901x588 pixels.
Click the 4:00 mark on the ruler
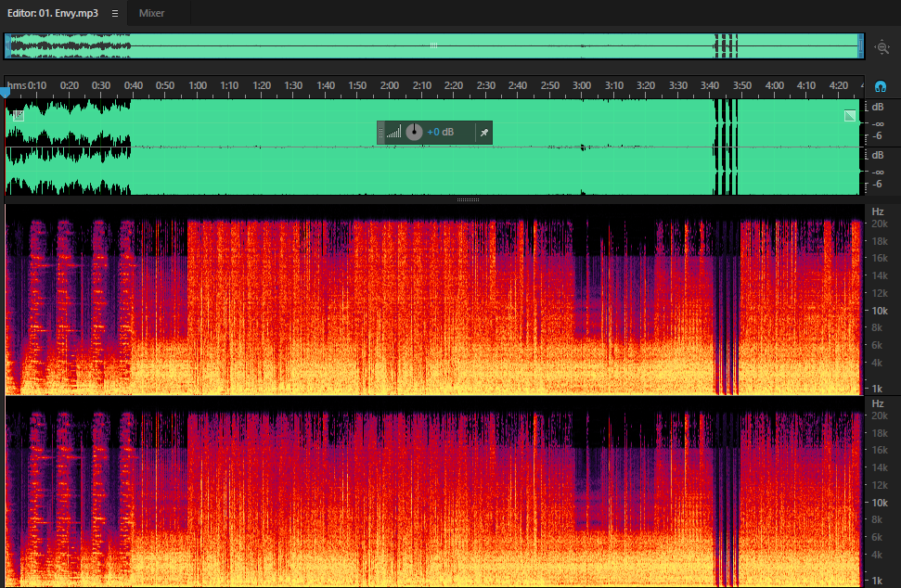pos(774,85)
